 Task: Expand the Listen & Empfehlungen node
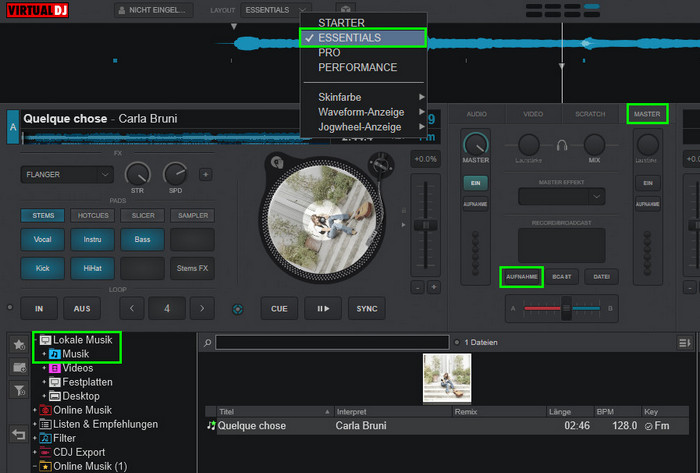pyautogui.click(x=35, y=424)
